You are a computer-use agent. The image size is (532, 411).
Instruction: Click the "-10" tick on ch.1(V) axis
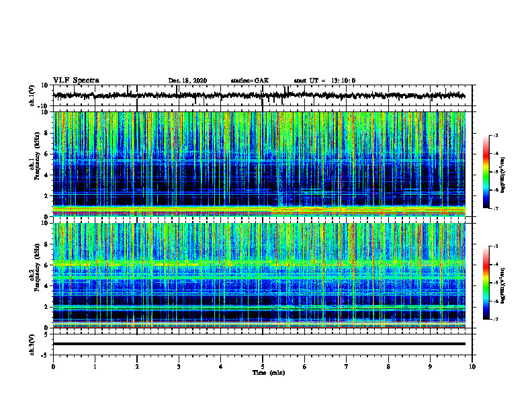point(44,106)
